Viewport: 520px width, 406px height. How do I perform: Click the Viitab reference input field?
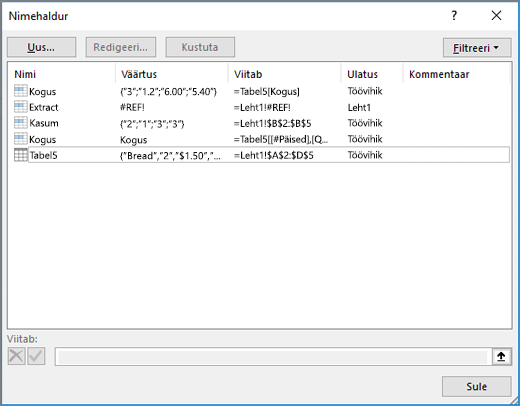[x=273, y=357]
